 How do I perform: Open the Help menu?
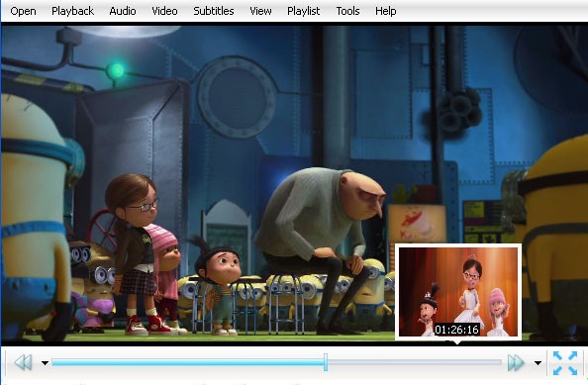(385, 11)
